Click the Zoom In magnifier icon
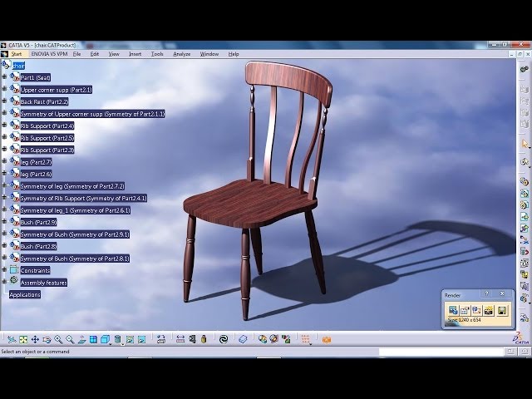The height and width of the screenshot is (399, 532). point(58,339)
